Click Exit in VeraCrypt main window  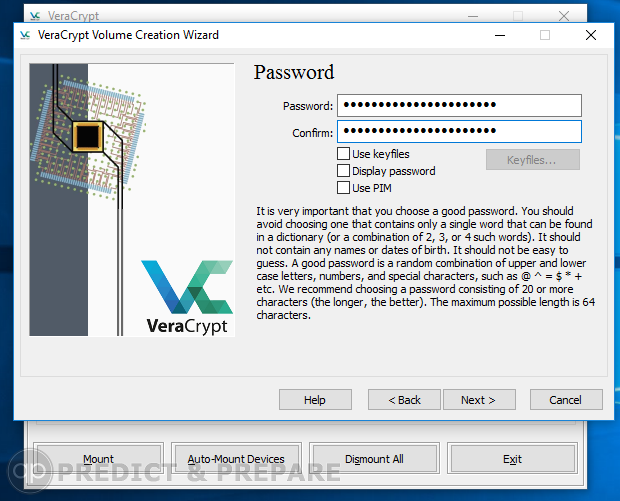pyautogui.click(x=512, y=459)
